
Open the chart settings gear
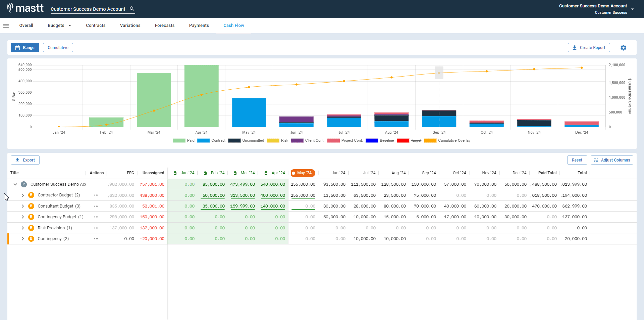coord(623,48)
